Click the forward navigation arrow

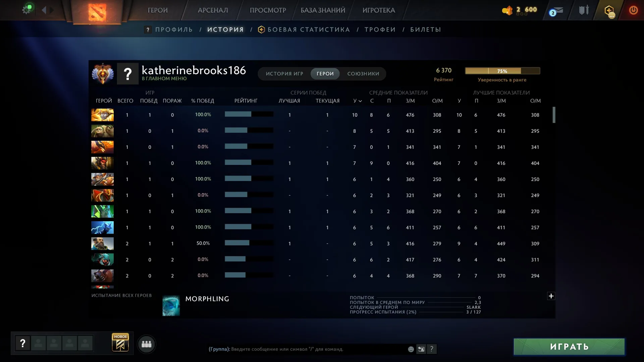point(51,10)
